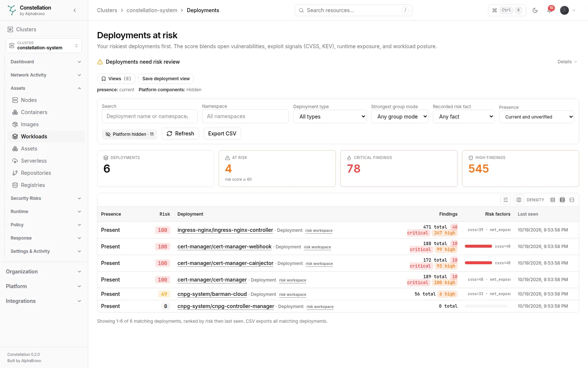Expand the Runtime sidebar section

click(x=46, y=212)
